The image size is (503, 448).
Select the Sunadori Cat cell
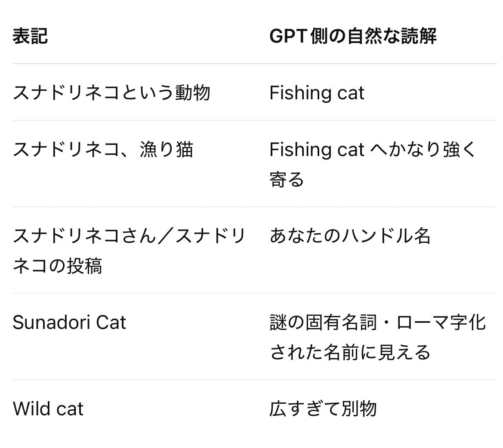coord(69,322)
